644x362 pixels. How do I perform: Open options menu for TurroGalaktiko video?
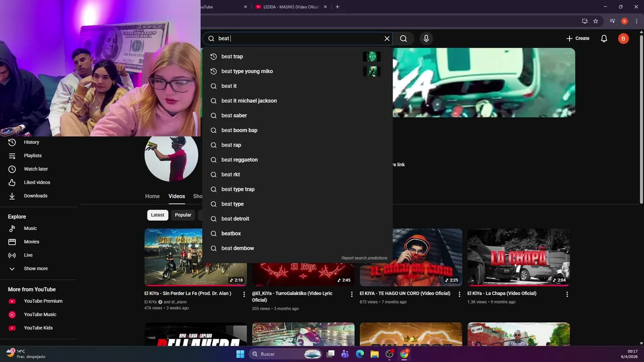pos(352,294)
